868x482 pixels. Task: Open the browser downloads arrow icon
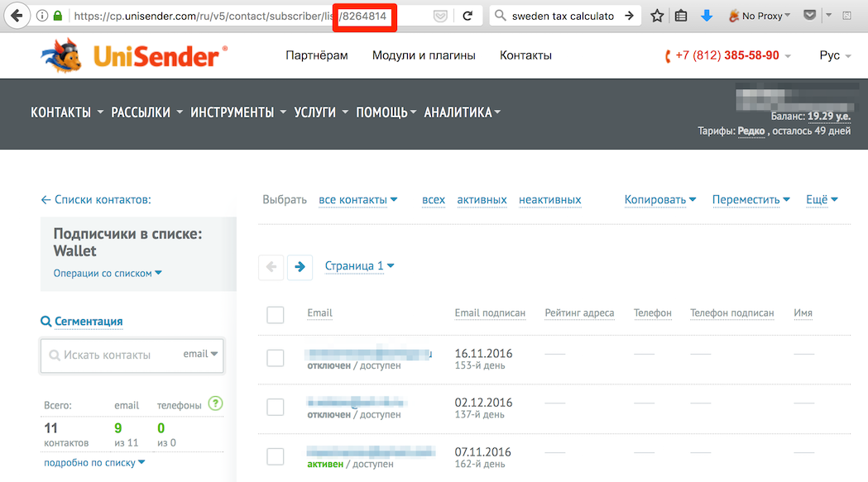[x=706, y=16]
